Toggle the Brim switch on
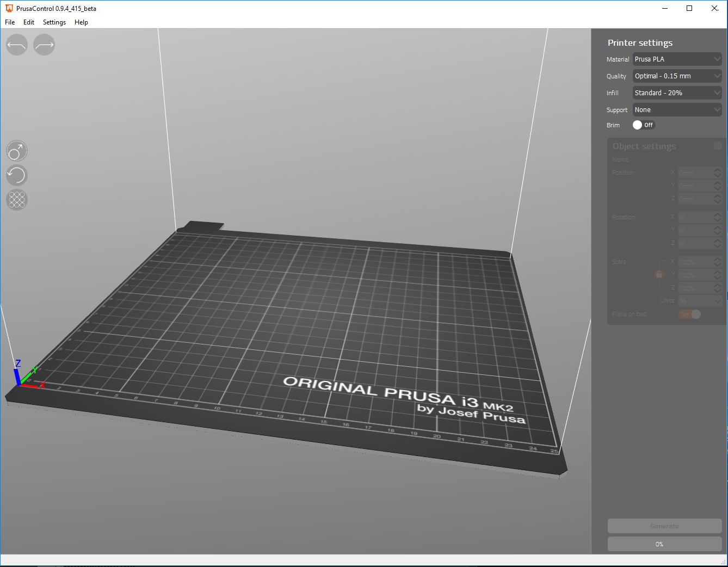Viewport: 728px width, 567px height. tap(644, 125)
